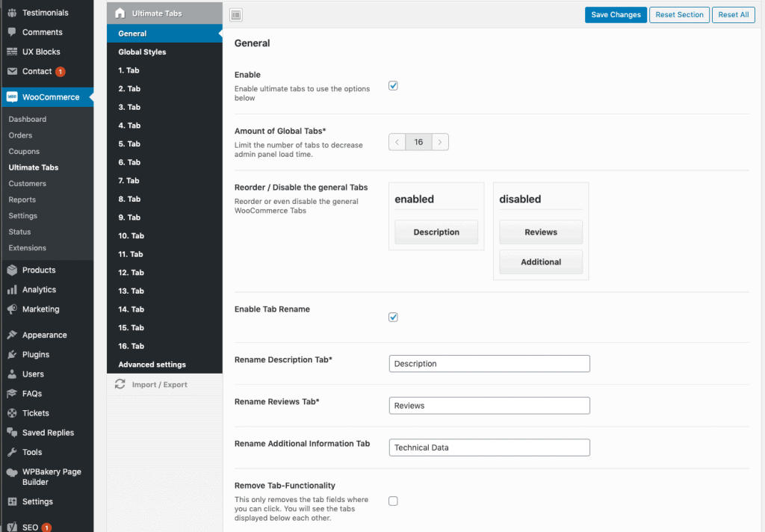The width and height of the screenshot is (765, 532).
Task: Click the Tickets lifebuoy icon
Action: (12, 413)
